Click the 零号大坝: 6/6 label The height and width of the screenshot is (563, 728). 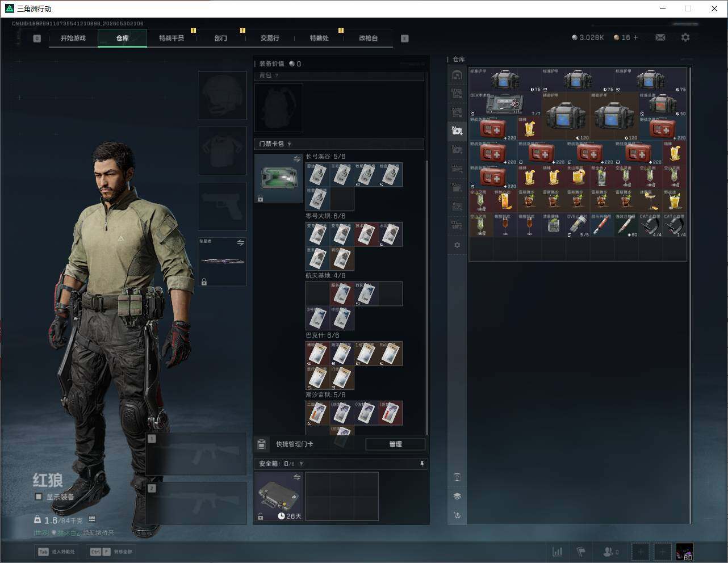tap(325, 216)
